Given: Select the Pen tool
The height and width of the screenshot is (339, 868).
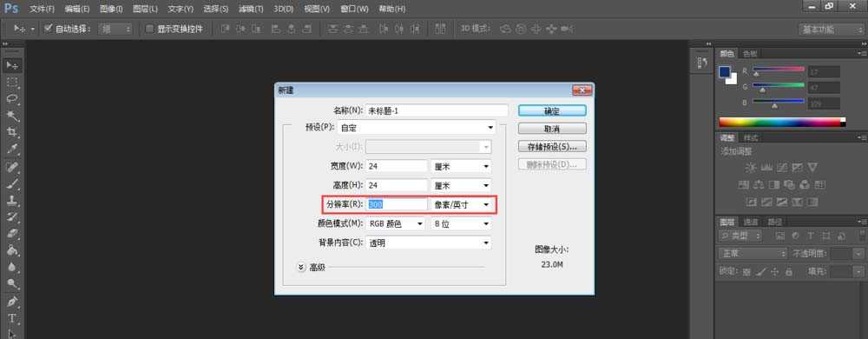Looking at the screenshot, I should tap(12, 302).
